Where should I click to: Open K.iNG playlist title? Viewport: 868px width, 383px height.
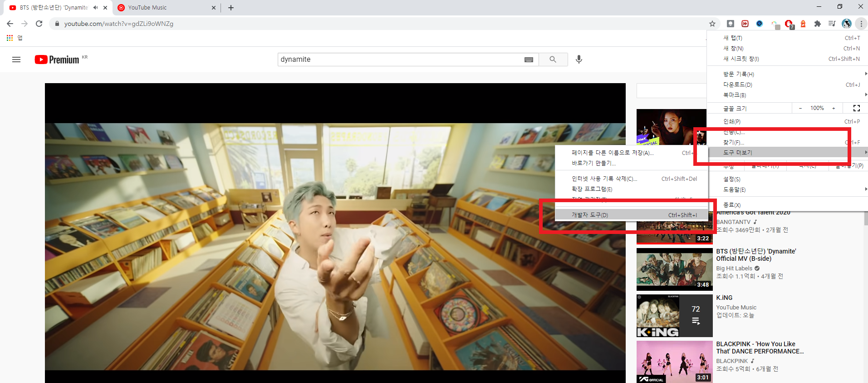[x=725, y=298]
